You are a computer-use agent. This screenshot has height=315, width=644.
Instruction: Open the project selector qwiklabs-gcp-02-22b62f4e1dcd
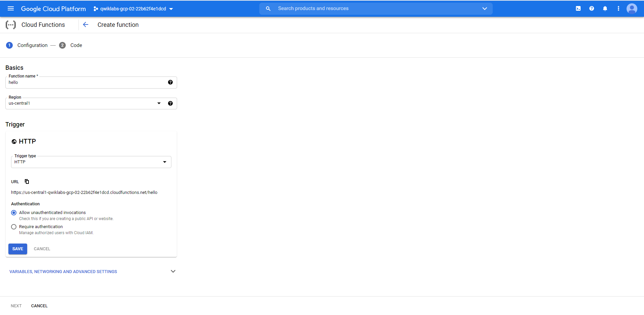click(133, 9)
